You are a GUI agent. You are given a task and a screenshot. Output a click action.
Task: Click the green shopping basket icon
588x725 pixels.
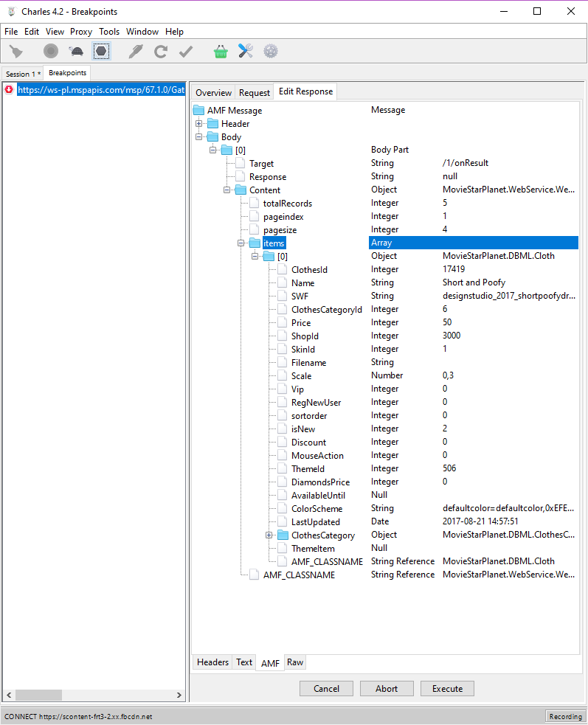coord(221,51)
